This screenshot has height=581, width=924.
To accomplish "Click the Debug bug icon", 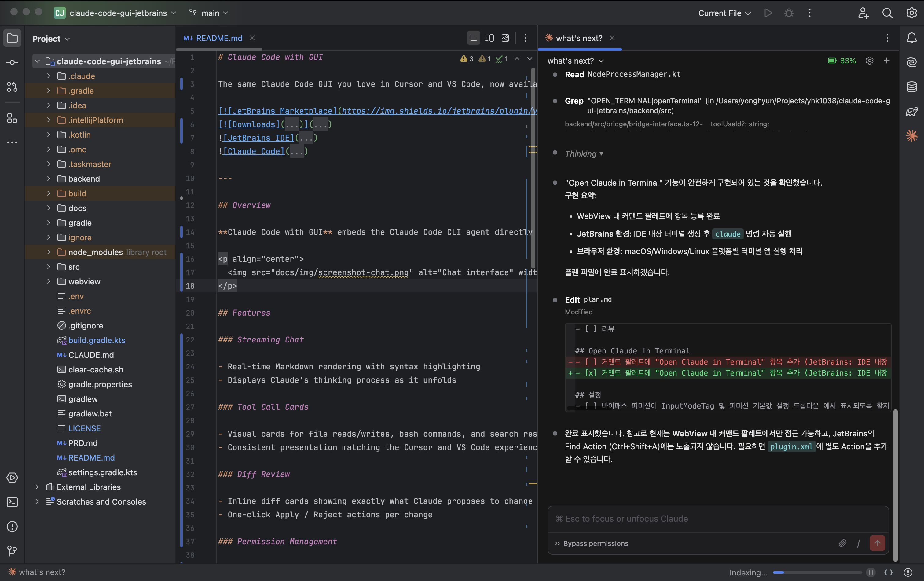I will (789, 13).
